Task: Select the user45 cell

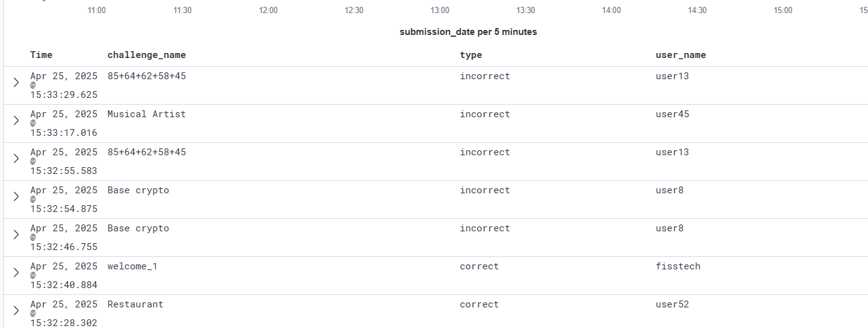Action: tap(672, 114)
